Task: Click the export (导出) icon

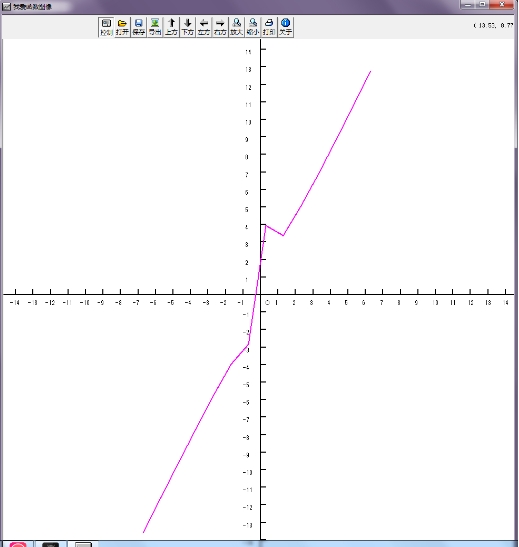Action: click(155, 27)
